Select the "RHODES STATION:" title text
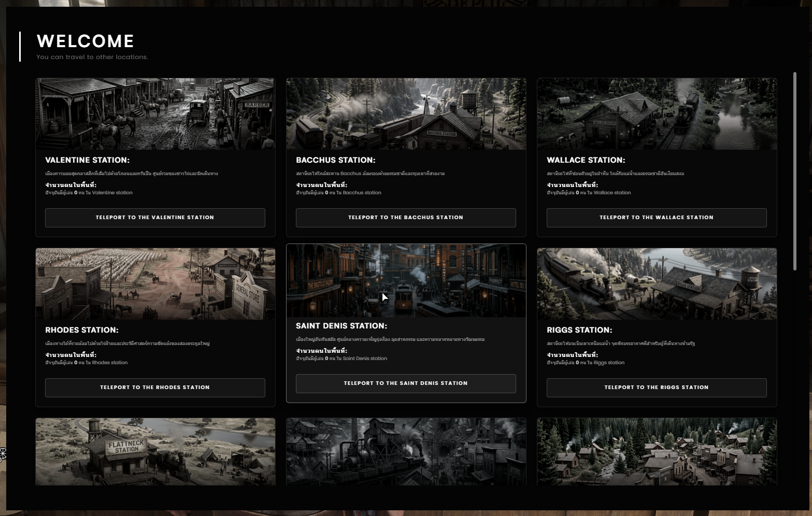The image size is (812, 516). pos(82,330)
